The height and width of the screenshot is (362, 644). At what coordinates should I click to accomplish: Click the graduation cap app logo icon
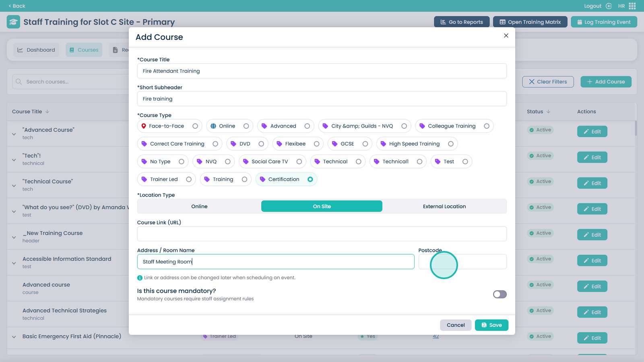pyautogui.click(x=13, y=22)
